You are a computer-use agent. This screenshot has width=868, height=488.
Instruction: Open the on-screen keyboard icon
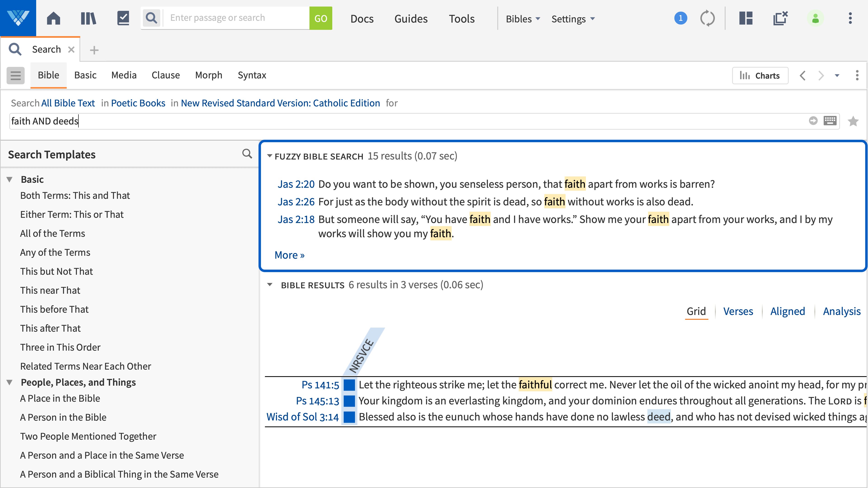[x=830, y=121]
